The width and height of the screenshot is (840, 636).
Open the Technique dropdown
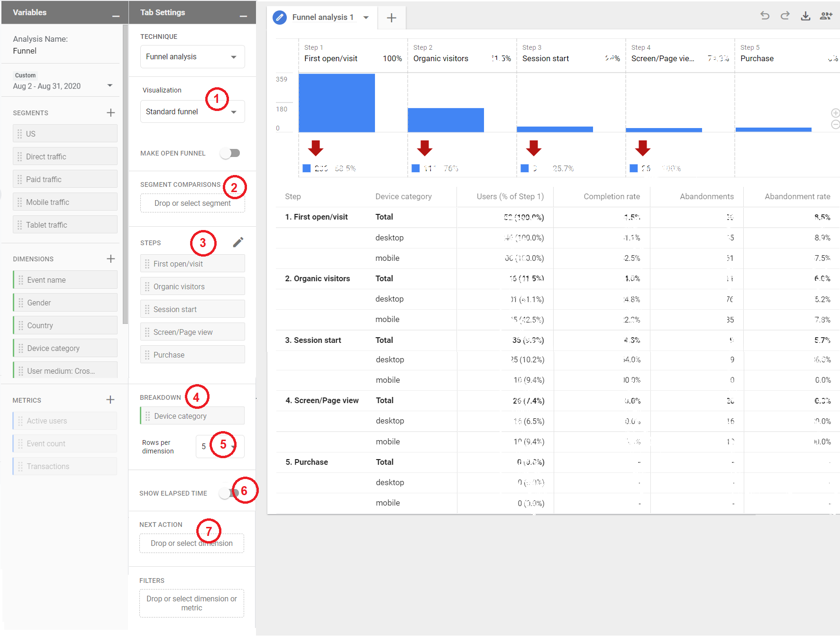click(x=192, y=57)
